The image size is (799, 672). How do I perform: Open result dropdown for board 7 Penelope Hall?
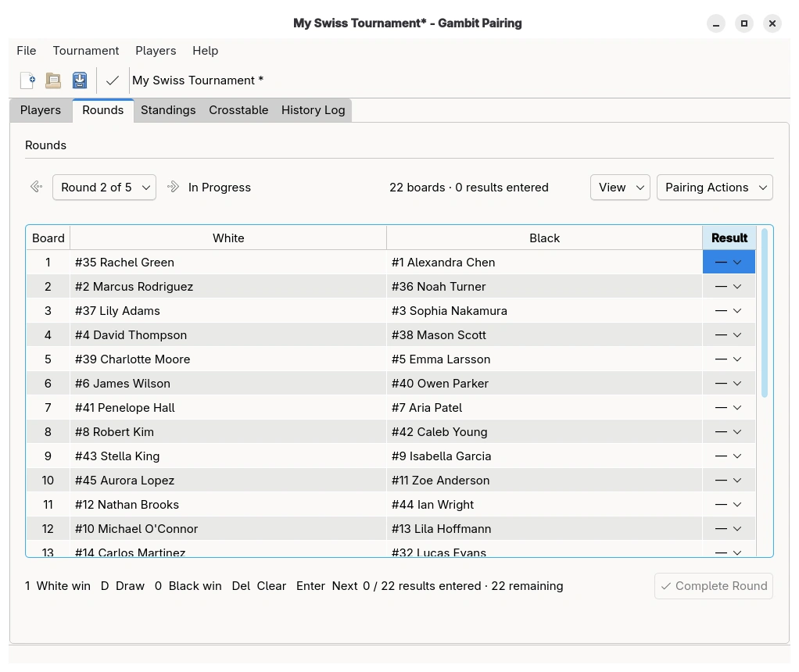(x=729, y=408)
